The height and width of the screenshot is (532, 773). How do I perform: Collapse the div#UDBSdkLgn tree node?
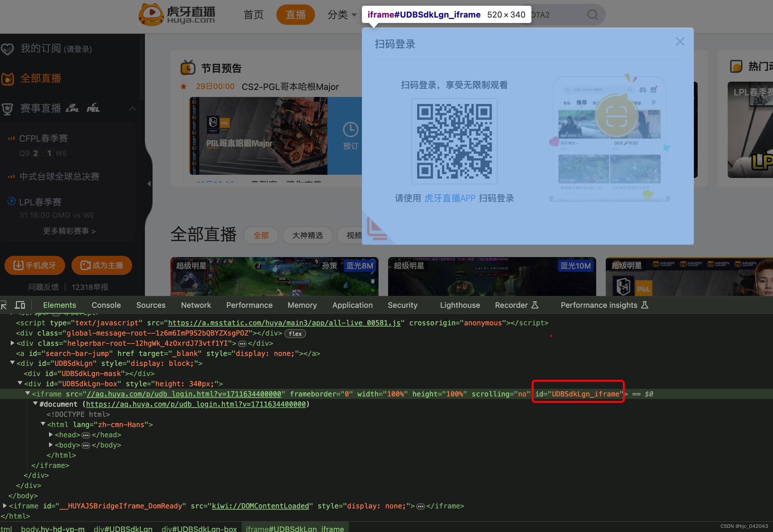tap(12, 363)
